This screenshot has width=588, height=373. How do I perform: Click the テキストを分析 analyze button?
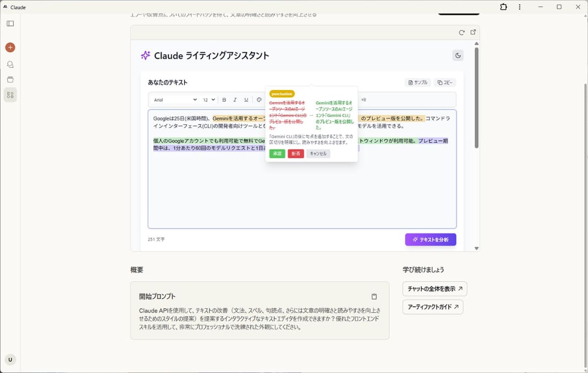431,239
